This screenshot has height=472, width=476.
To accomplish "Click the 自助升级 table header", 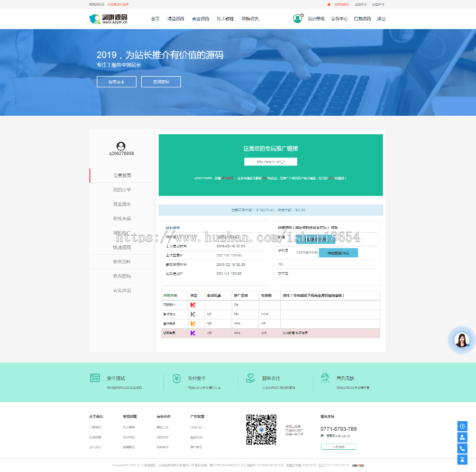I will coord(170,295).
